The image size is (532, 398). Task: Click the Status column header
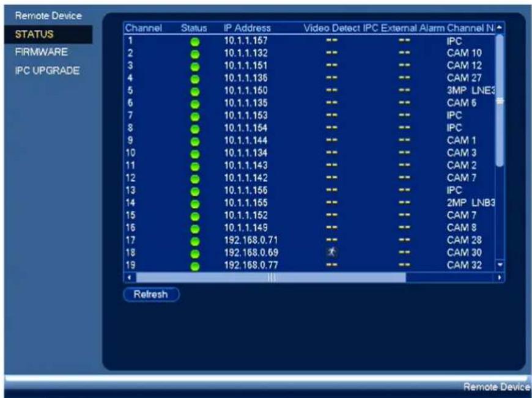[x=194, y=28]
